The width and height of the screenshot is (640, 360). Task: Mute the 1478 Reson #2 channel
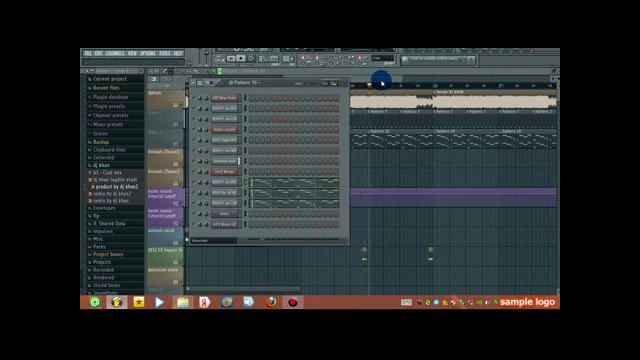coord(194,224)
